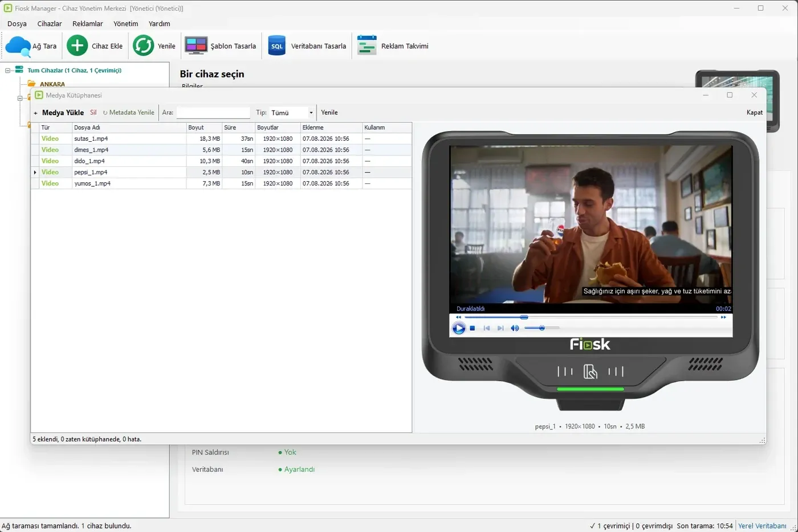Minimize the Medya Kütüphanesi window
This screenshot has height=532, width=798.
point(706,95)
